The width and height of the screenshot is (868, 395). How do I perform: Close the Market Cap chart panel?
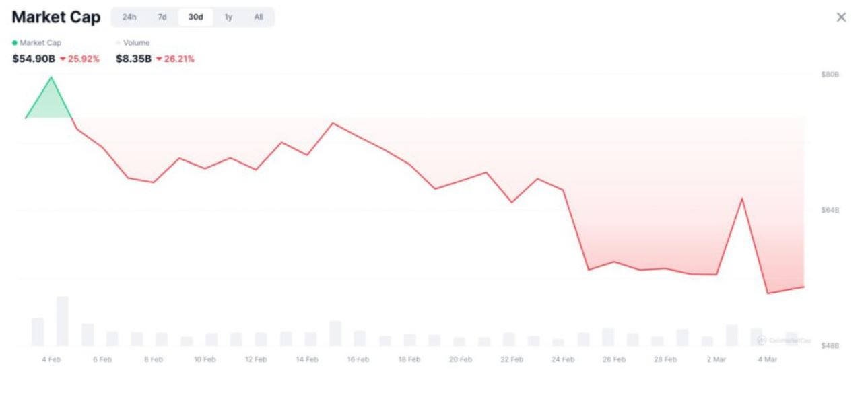(841, 17)
